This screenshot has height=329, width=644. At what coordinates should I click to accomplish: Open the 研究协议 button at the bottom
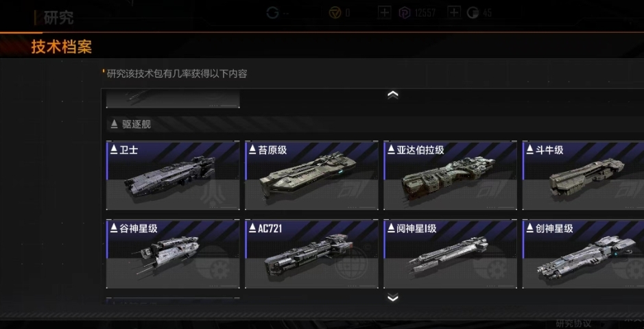(x=573, y=323)
